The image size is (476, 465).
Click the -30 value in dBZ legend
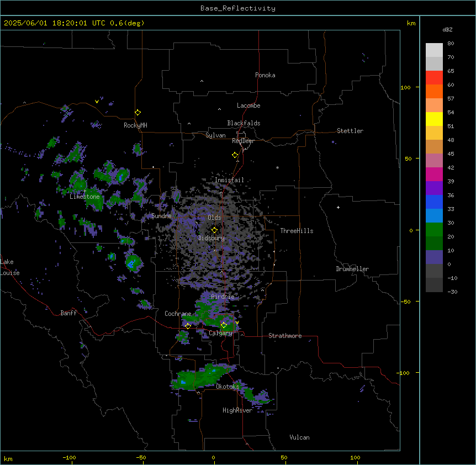coord(452,292)
